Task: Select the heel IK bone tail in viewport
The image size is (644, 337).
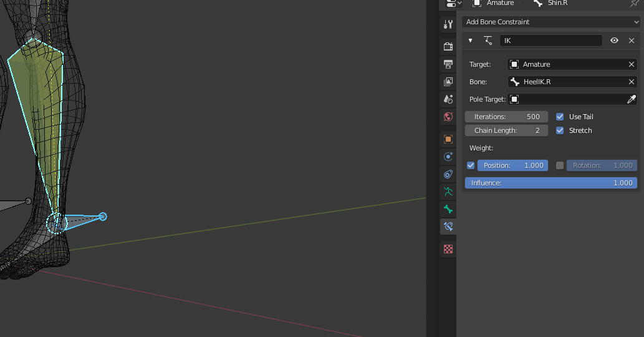Action: [x=103, y=216]
